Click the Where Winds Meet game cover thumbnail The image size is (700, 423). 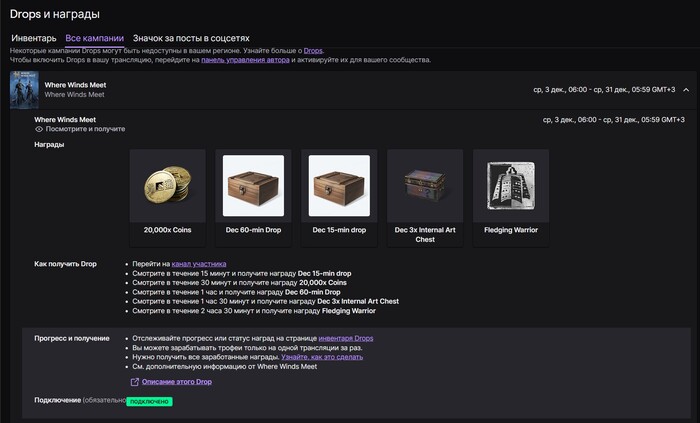24,90
